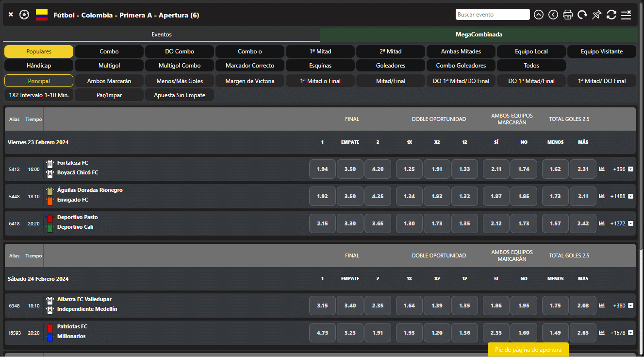Switch to the MegaCombinada tab
The height and width of the screenshot is (357, 644).
(x=479, y=34)
